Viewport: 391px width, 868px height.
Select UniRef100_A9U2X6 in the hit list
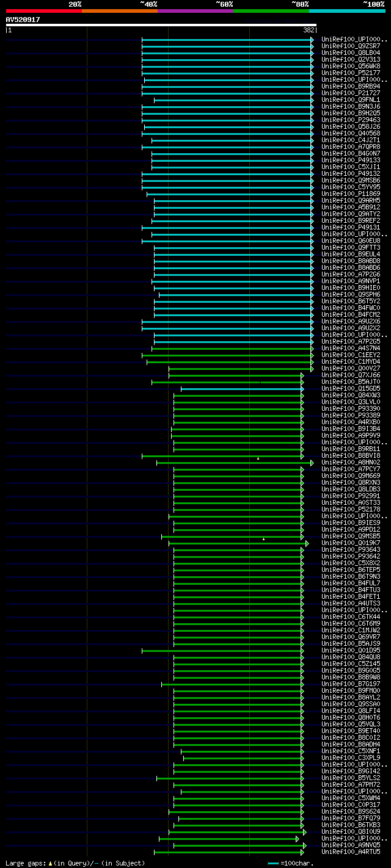point(351,322)
